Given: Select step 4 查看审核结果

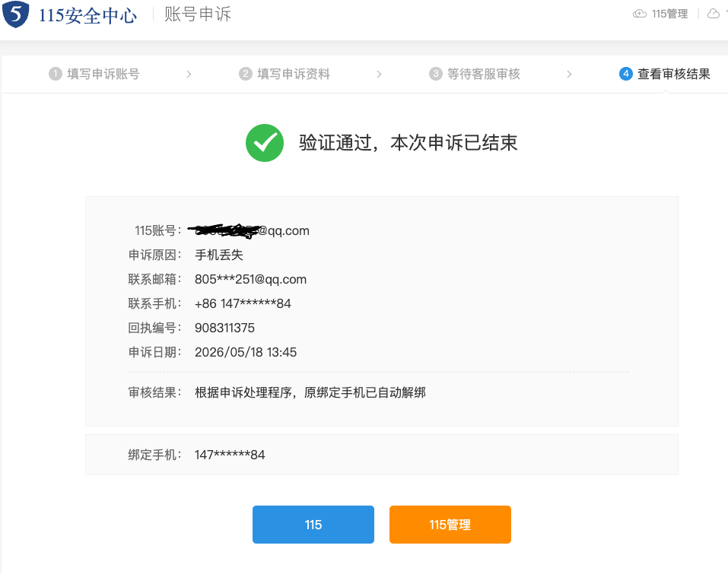Looking at the screenshot, I should click(665, 74).
